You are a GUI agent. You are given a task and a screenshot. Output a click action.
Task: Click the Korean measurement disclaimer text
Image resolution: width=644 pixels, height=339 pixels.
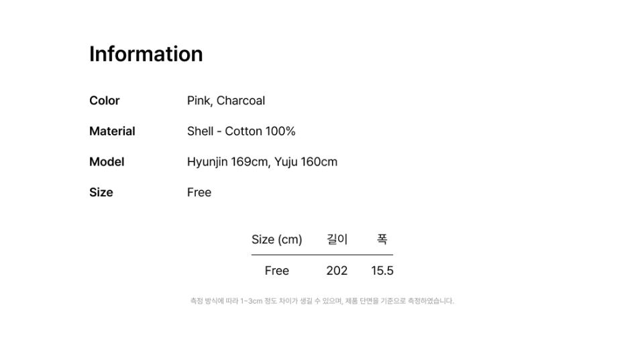(x=322, y=301)
